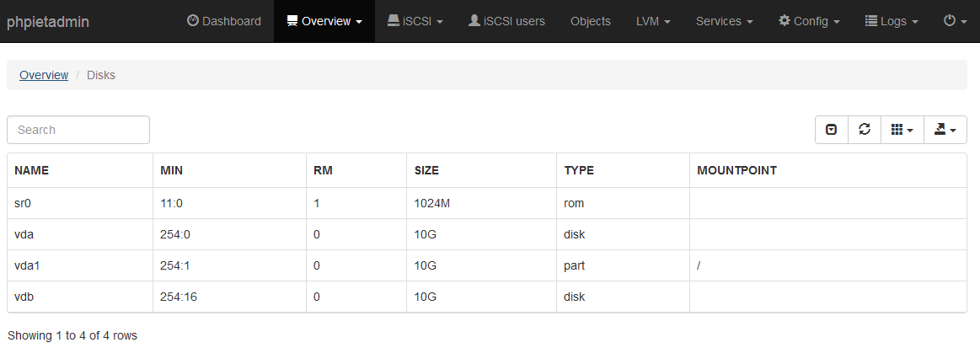Expand the LVM dropdown menu

(653, 21)
